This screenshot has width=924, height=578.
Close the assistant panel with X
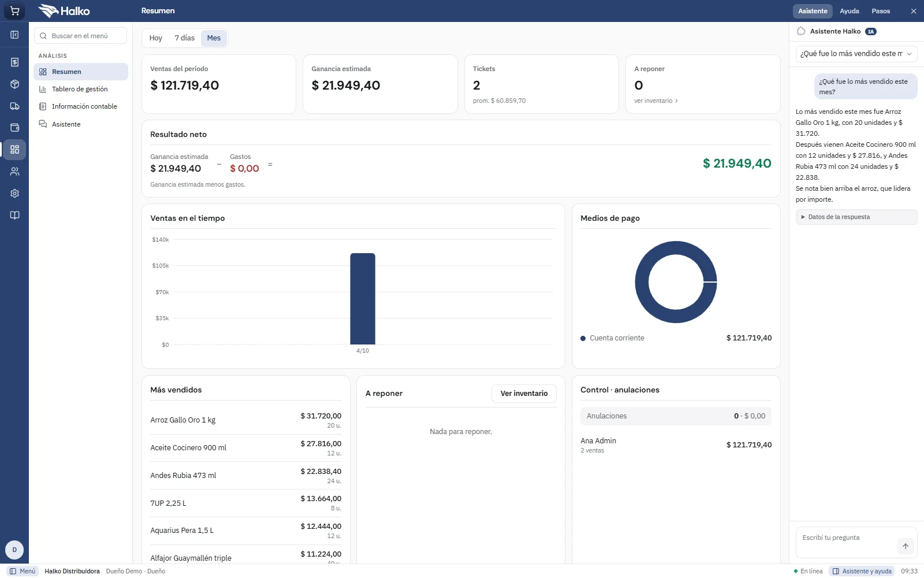[x=914, y=11]
